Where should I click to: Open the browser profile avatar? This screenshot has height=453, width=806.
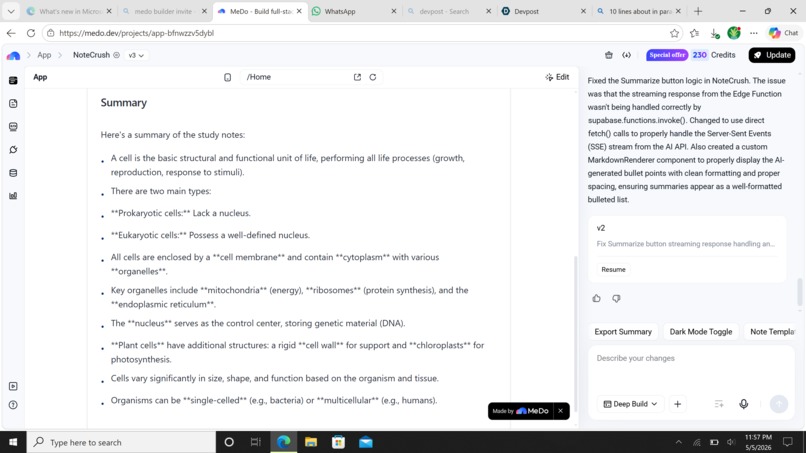tap(734, 33)
